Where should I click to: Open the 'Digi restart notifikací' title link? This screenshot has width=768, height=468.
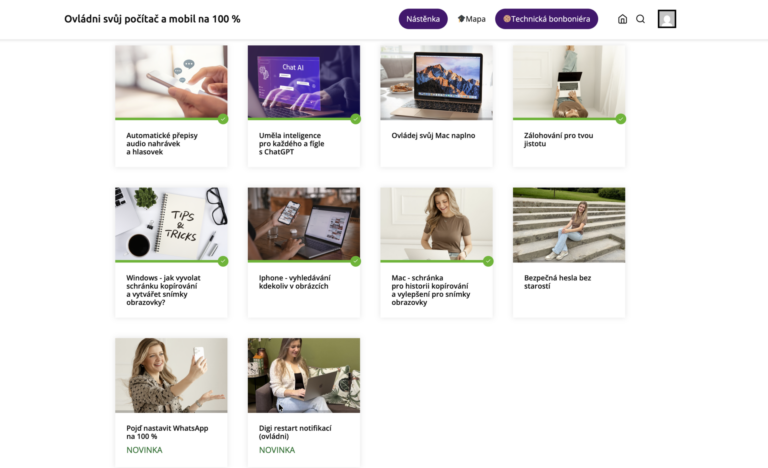295,432
